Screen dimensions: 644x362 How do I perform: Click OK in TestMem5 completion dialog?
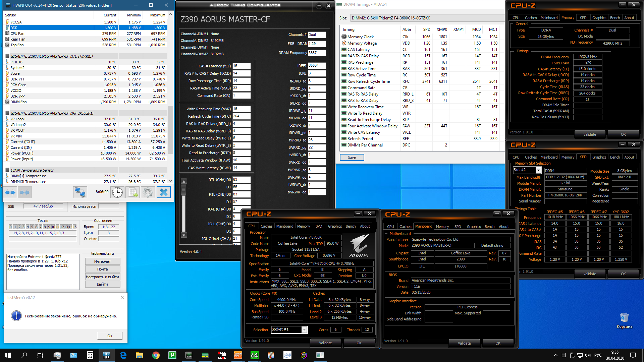click(x=110, y=336)
